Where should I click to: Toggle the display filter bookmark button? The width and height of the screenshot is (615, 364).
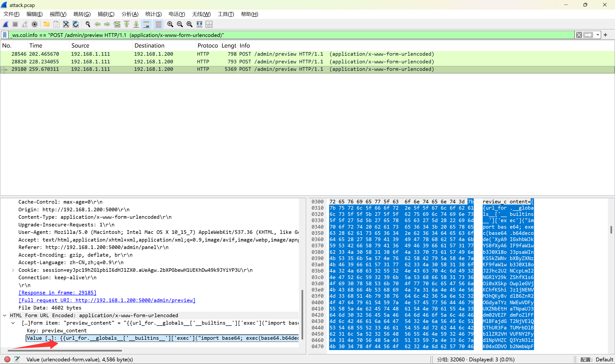(5, 35)
